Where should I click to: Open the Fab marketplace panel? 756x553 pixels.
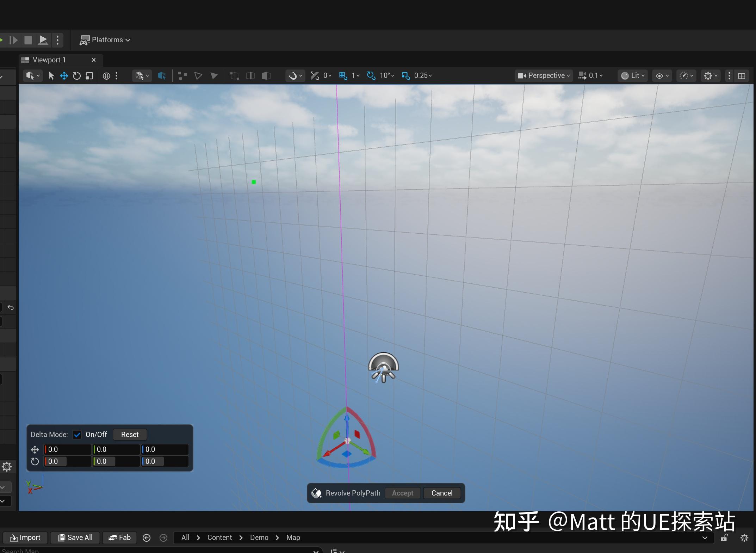click(119, 537)
